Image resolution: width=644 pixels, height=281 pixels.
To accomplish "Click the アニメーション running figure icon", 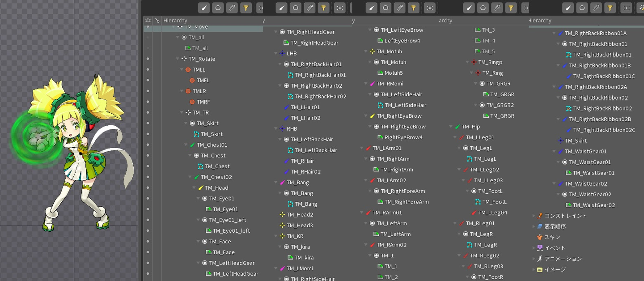I will click(x=540, y=259).
